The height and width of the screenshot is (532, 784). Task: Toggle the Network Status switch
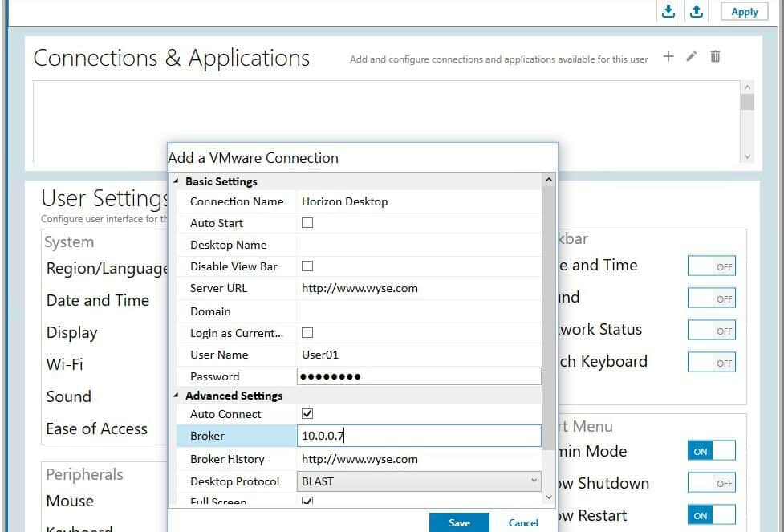coord(711,330)
